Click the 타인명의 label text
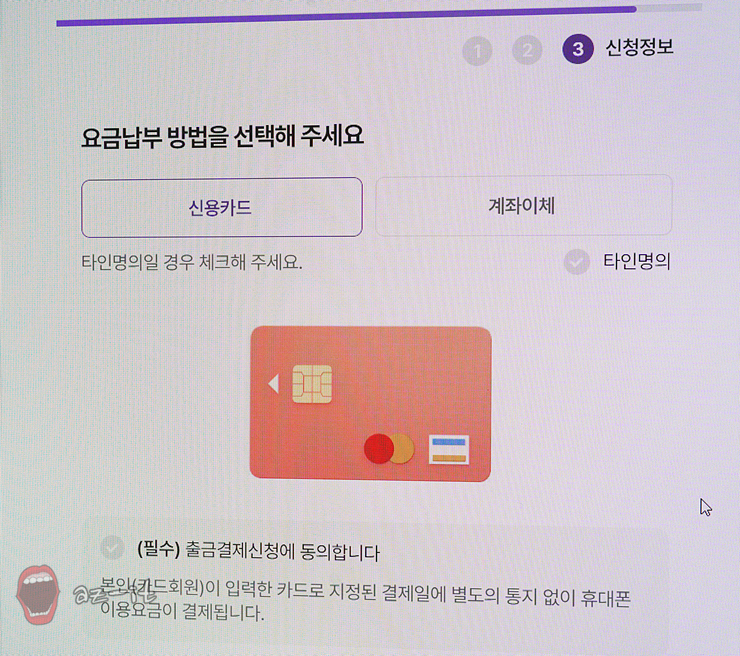 [x=637, y=261]
